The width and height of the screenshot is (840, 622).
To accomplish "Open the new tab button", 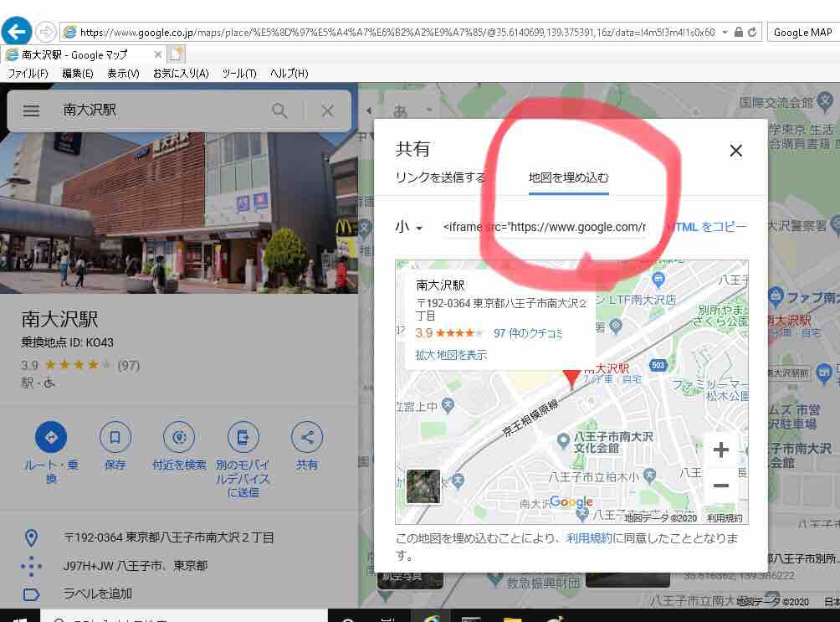I will pos(177,54).
